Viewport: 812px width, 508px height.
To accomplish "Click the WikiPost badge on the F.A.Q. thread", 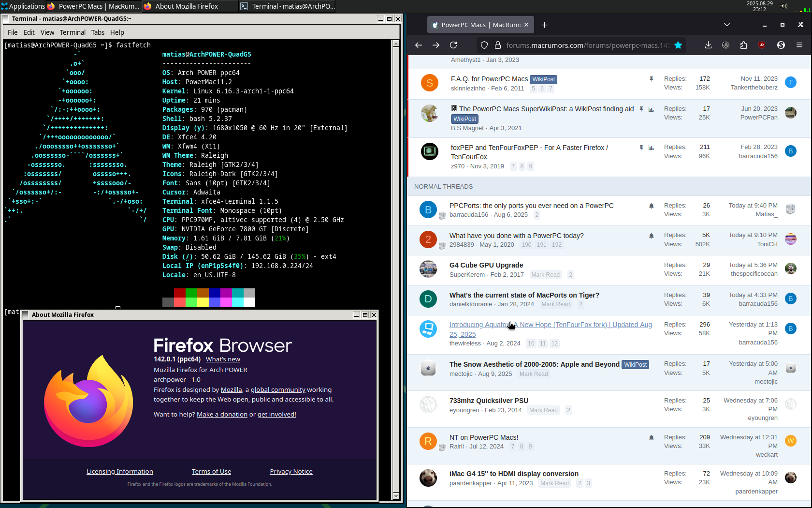I will (544, 79).
